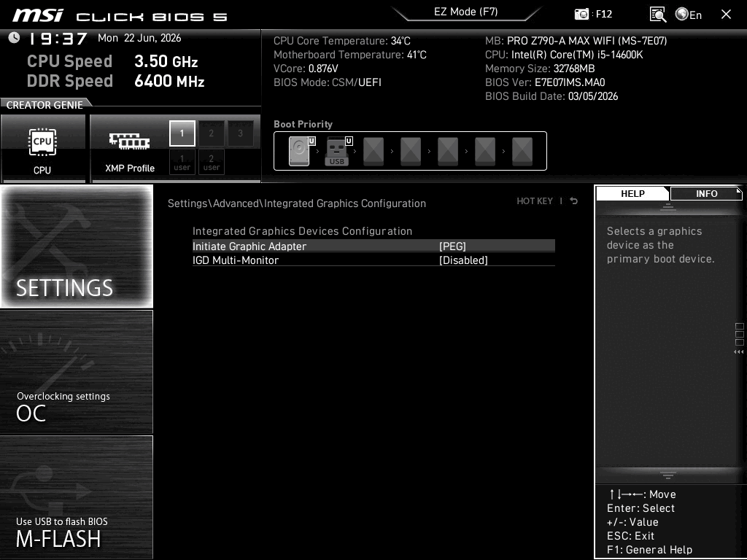The height and width of the screenshot is (560, 747).
Task: Select the hard disk boot device icon
Action: (301, 151)
